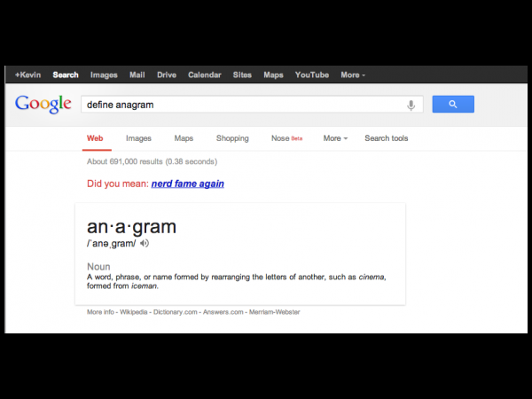Select the Maps results tab
The image size is (532, 399).
[x=184, y=138]
